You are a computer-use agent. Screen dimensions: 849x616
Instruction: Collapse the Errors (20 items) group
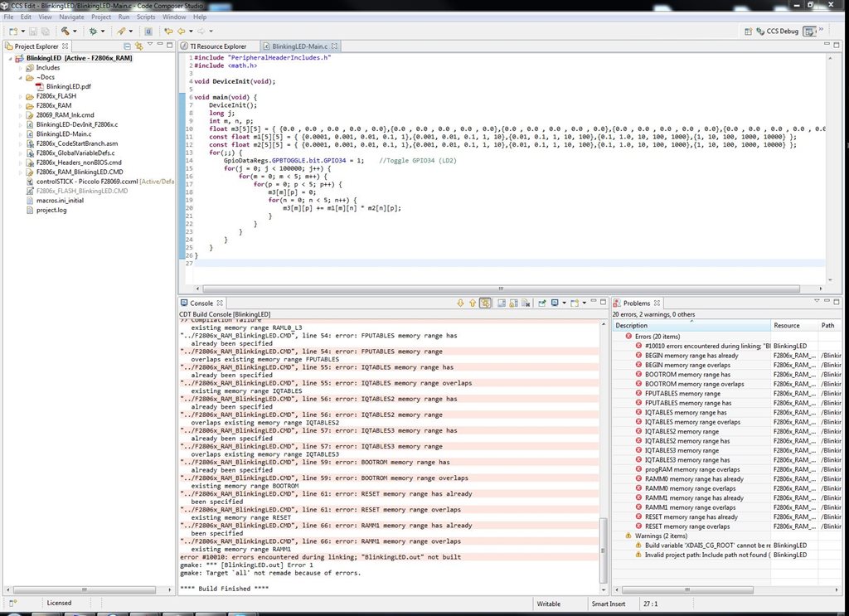(x=619, y=336)
